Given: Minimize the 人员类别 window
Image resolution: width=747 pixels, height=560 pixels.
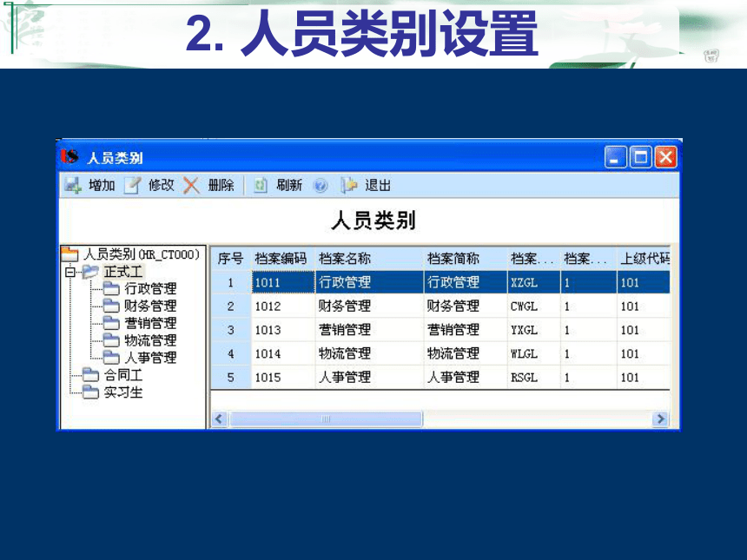Looking at the screenshot, I should point(616,157).
